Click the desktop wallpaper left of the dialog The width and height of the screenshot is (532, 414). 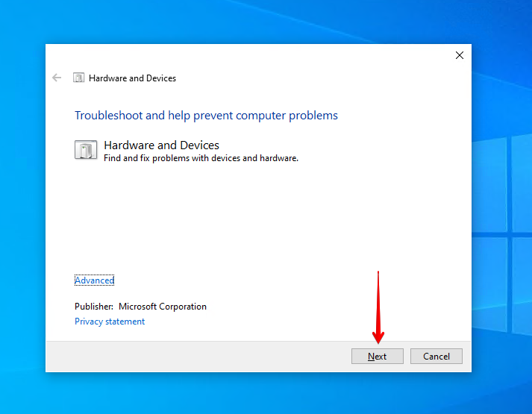22,224
